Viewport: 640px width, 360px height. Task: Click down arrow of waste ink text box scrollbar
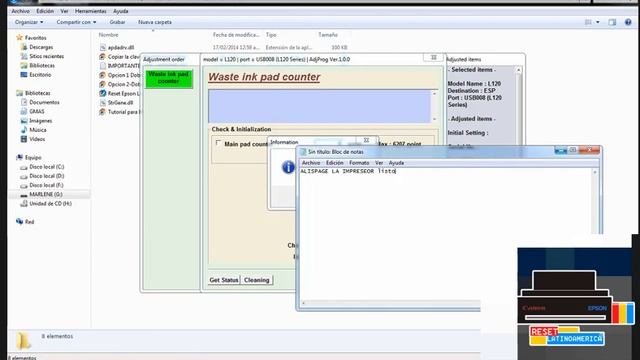pyautogui.click(x=434, y=119)
